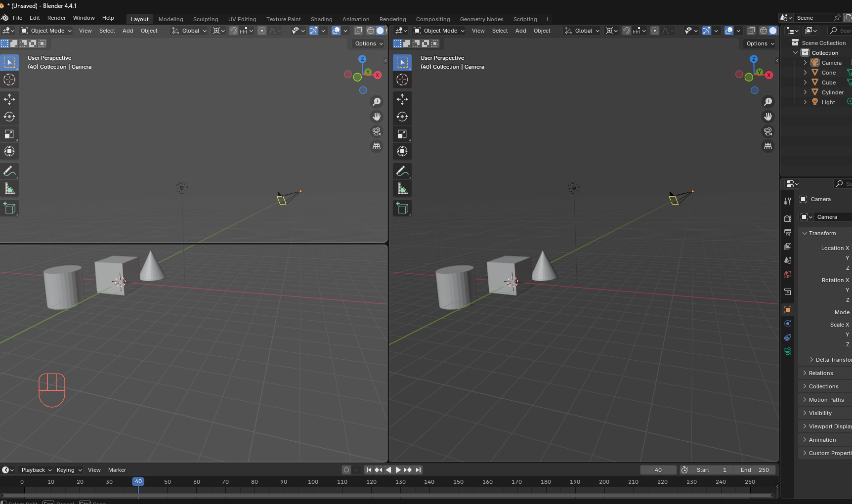
Task: Select the Cursor tool in left viewport
Action: point(9,80)
